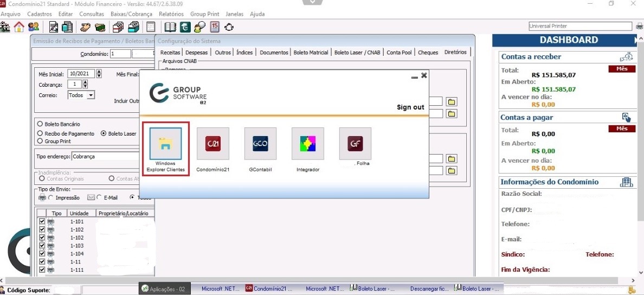The height and width of the screenshot is (295, 644).
Task: Click the open book toolbar icon
Action: pos(170,27)
